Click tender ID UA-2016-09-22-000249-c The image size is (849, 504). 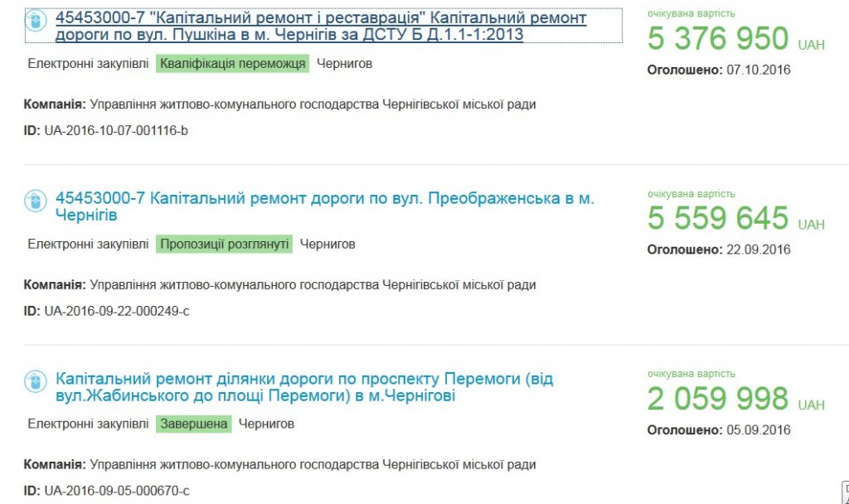(x=116, y=311)
